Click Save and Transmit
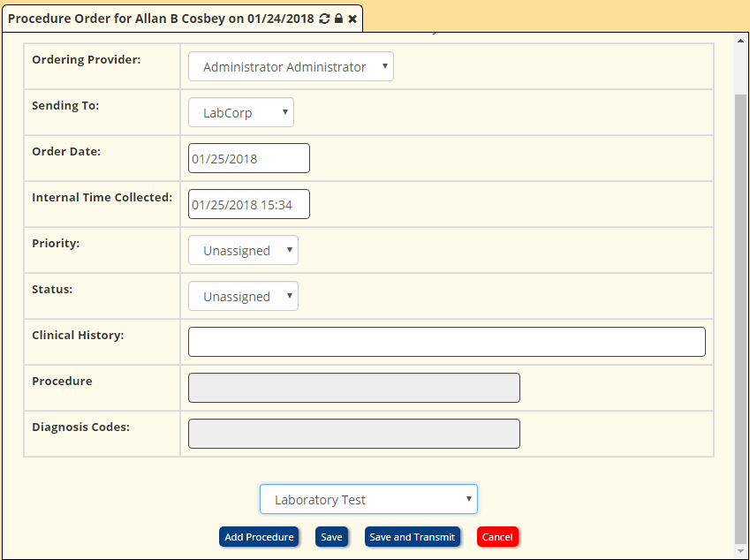The height and width of the screenshot is (560, 750). click(x=412, y=536)
